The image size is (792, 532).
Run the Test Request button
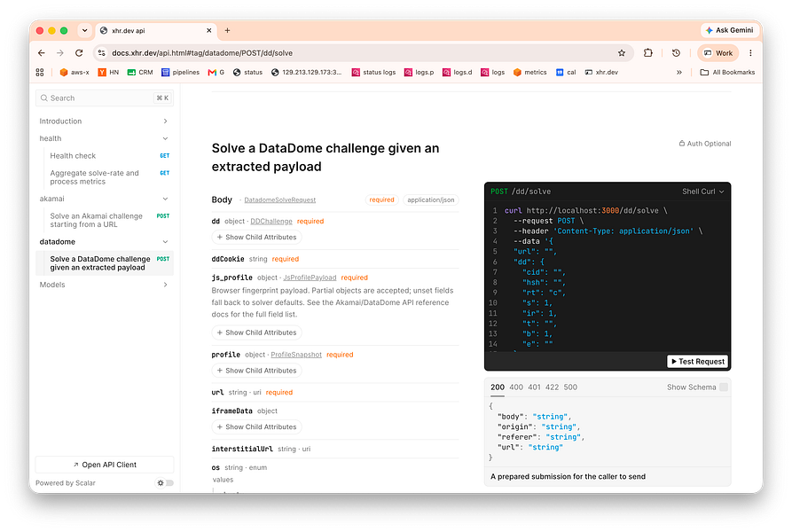pos(698,362)
